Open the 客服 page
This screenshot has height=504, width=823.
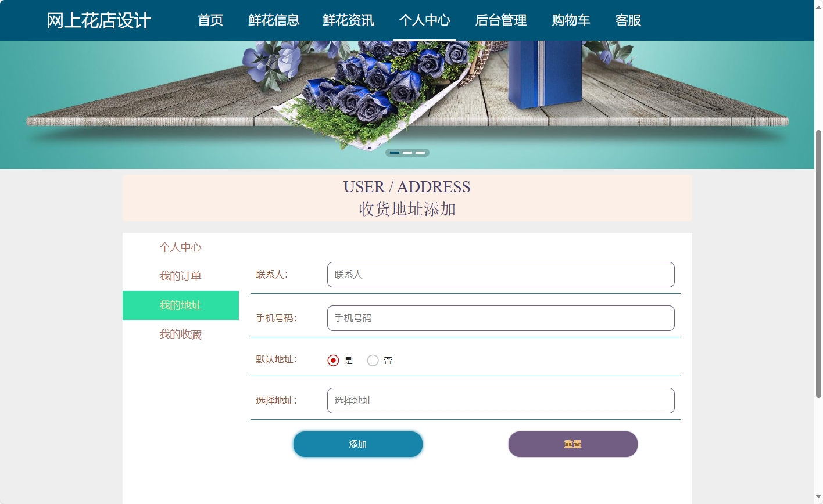(628, 20)
